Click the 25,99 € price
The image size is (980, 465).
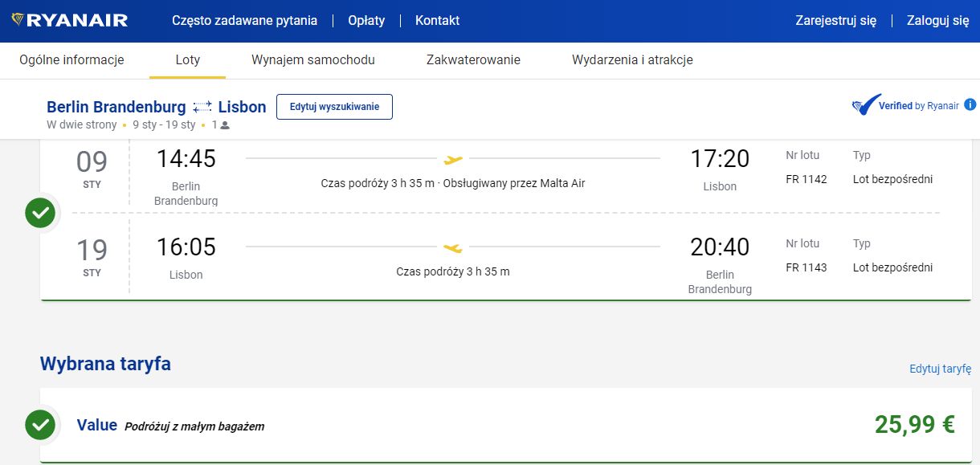915,424
